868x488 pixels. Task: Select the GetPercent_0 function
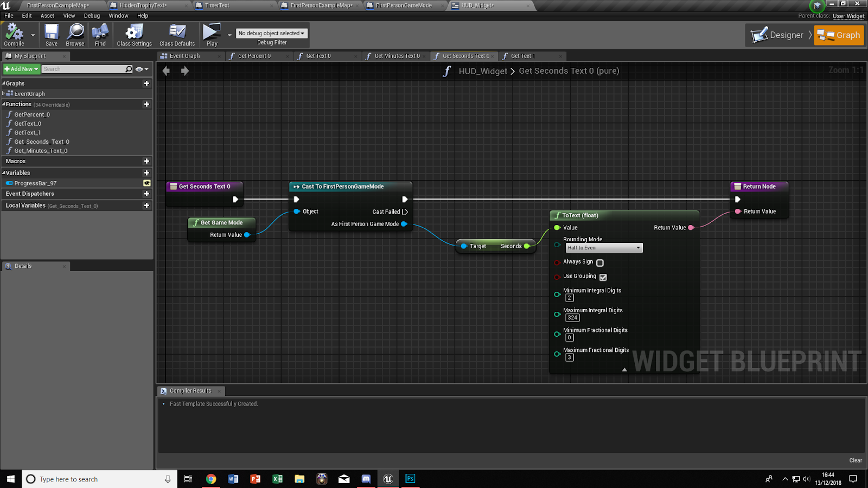click(32, 114)
